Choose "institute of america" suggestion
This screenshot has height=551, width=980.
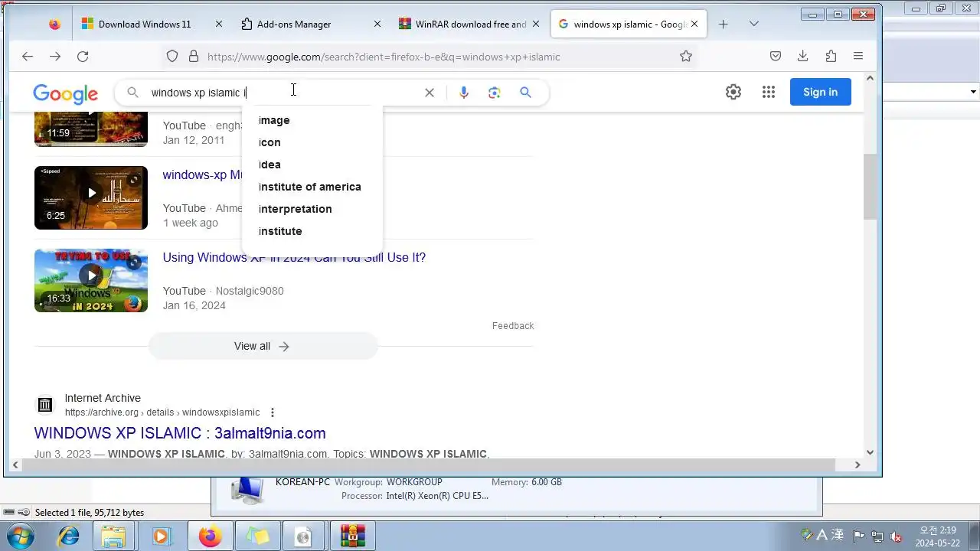point(312,187)
